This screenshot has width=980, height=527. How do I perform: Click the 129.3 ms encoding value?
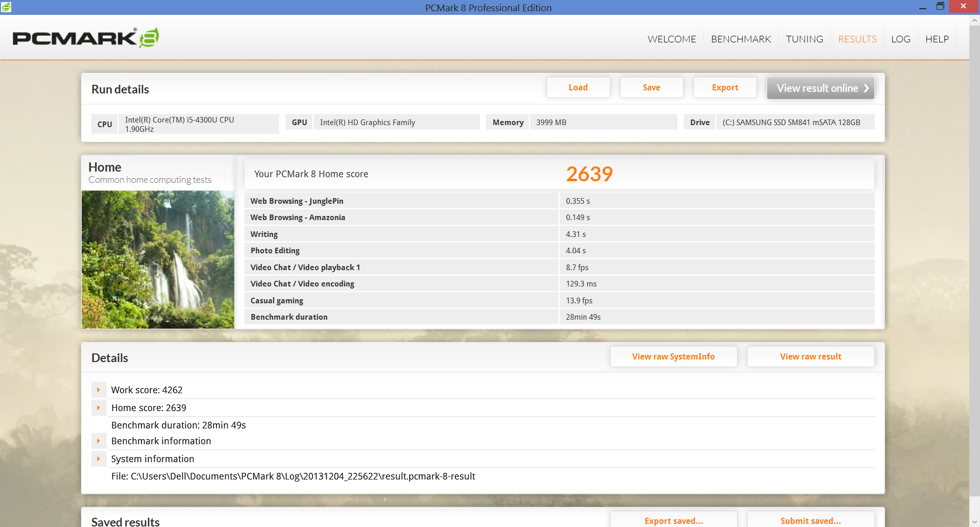click(581, 283)
